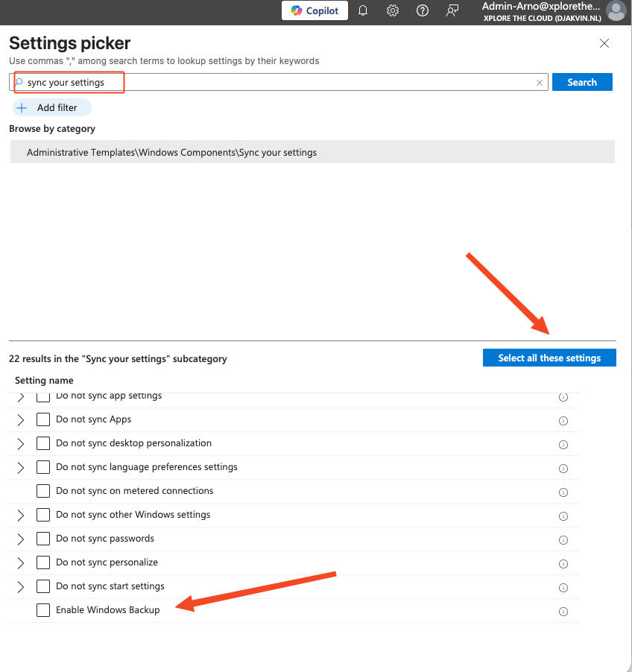Open the account menu for XPLORE THE CLOUD

pyautogui.click(x=540, y=18)
